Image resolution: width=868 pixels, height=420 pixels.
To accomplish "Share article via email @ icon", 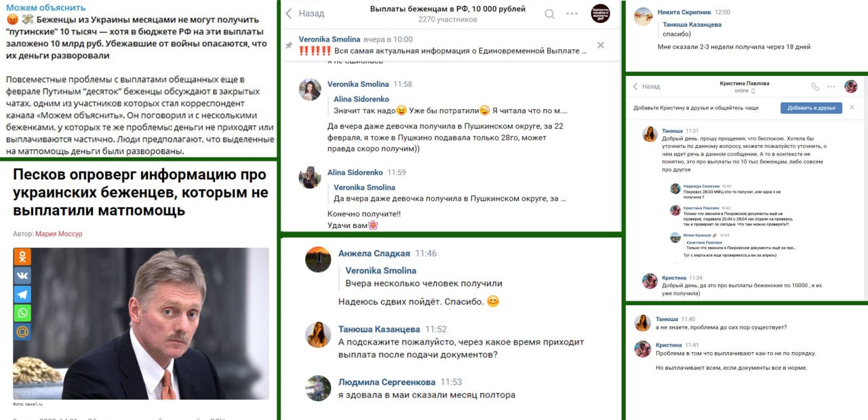I will tap(22, 332).
